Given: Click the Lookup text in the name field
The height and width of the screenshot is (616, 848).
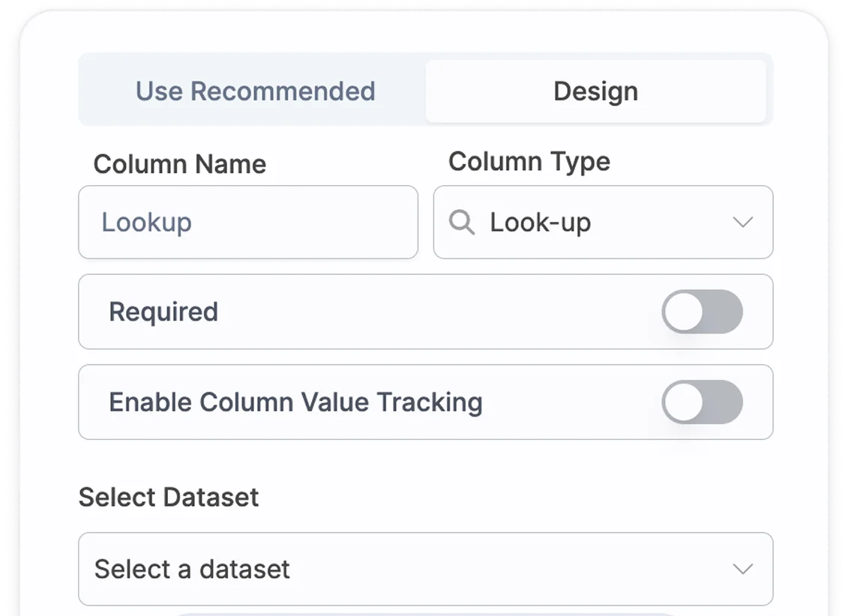Looking at the screenshot, I should [x=147, y=223].
